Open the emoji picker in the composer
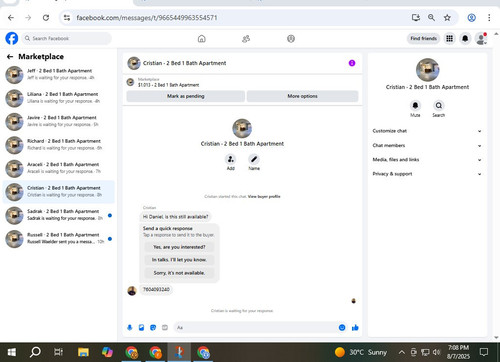Viewport: 500px width, 362px height. (342, 328)
